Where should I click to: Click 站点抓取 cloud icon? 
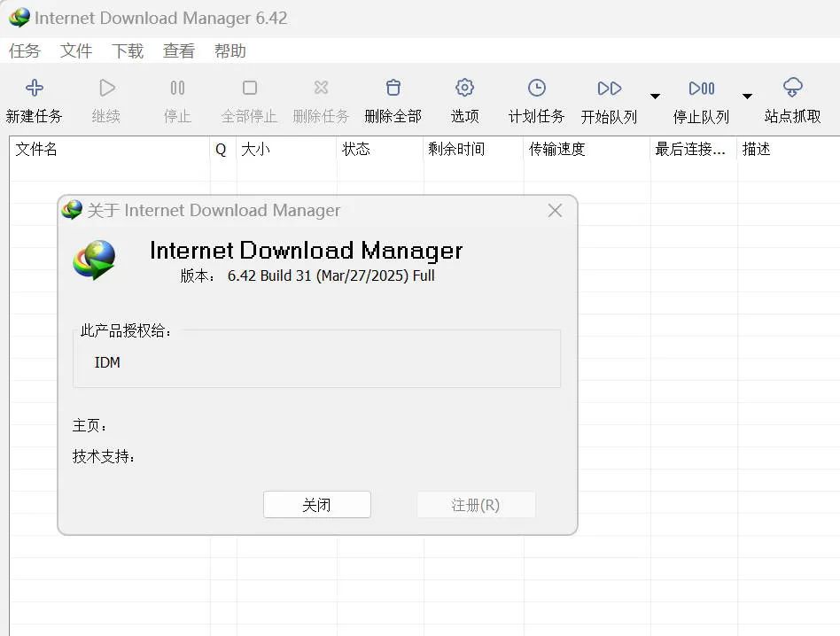pyautogui.click(x=793, y=87)
